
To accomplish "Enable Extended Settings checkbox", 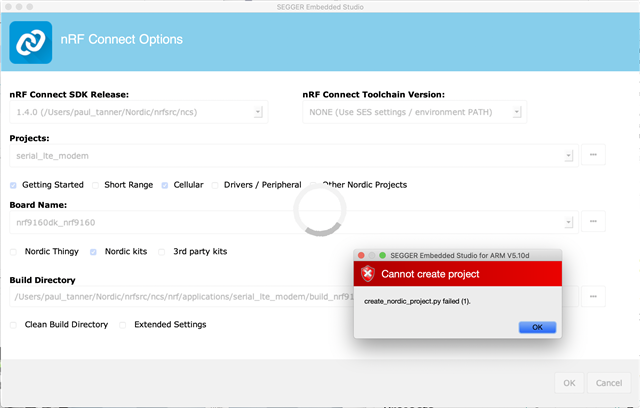I will pos(123,325).
